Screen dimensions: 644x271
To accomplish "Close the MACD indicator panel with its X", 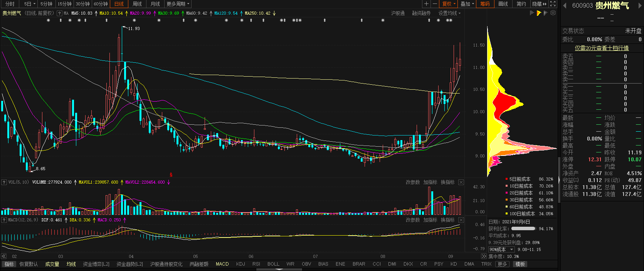I will [x=461, y=220].
